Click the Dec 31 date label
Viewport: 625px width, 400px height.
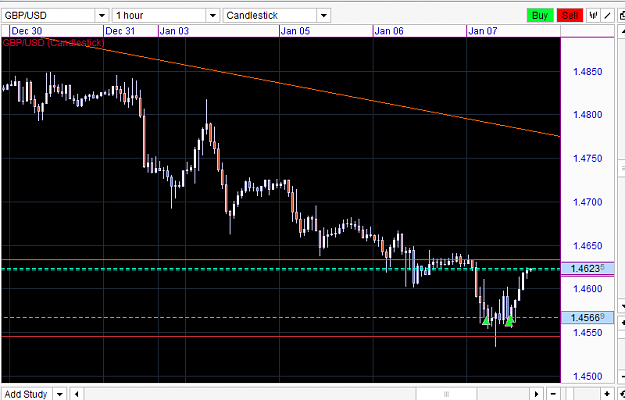(x=120, y=31)
